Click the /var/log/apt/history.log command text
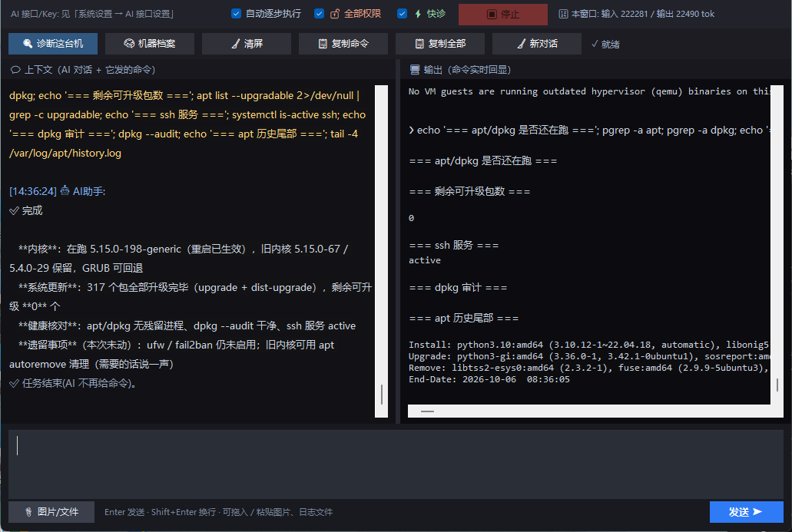This screenshot has height=532, width=792. click(65, 153)
